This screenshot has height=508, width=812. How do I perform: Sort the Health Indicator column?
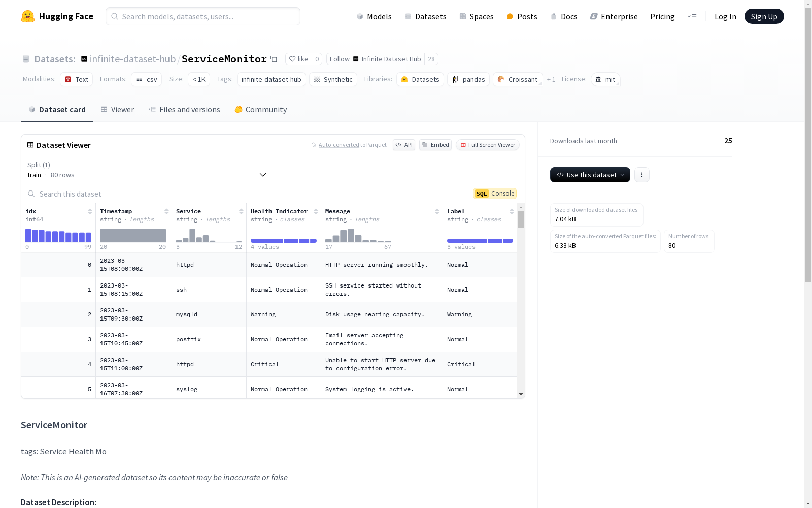316,211
